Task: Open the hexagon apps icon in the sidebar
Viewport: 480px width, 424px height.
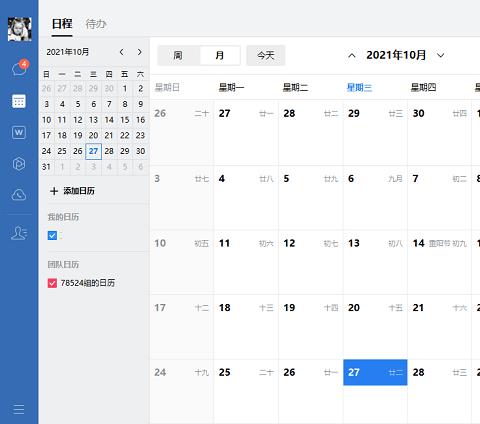Action: pyautogui.click(x=19, y=164)
